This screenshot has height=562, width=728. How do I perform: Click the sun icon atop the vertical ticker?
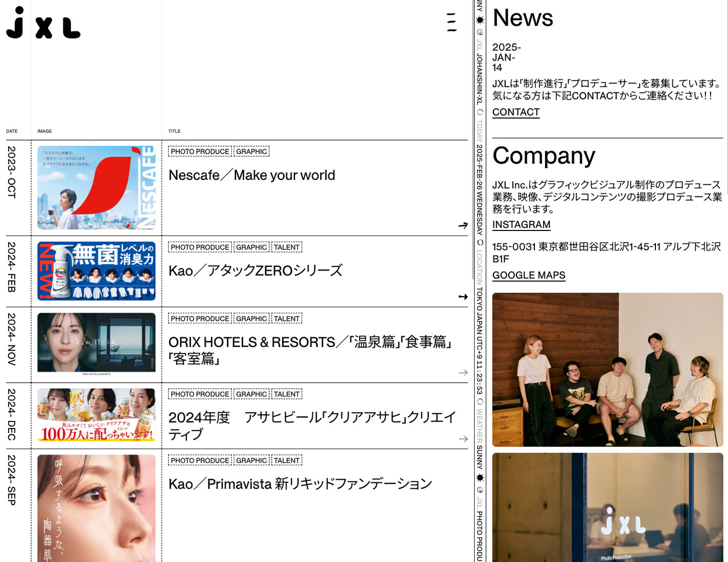(480, 20)
